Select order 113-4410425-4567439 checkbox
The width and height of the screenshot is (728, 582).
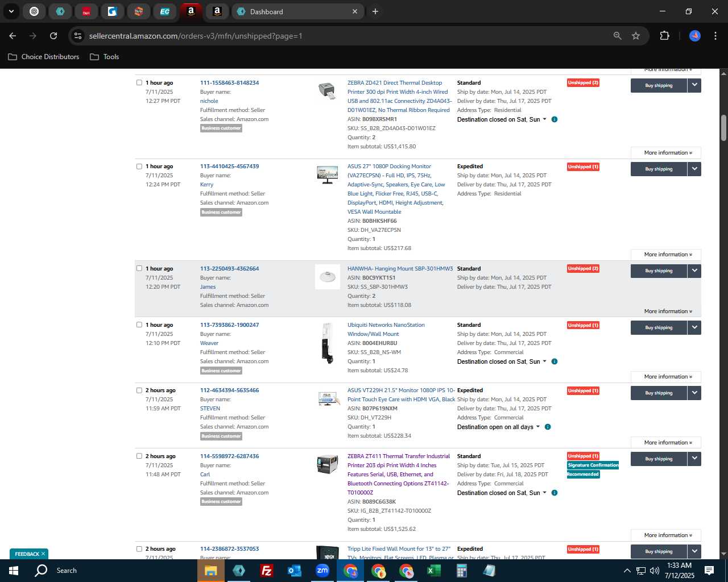tap(139, 167)
